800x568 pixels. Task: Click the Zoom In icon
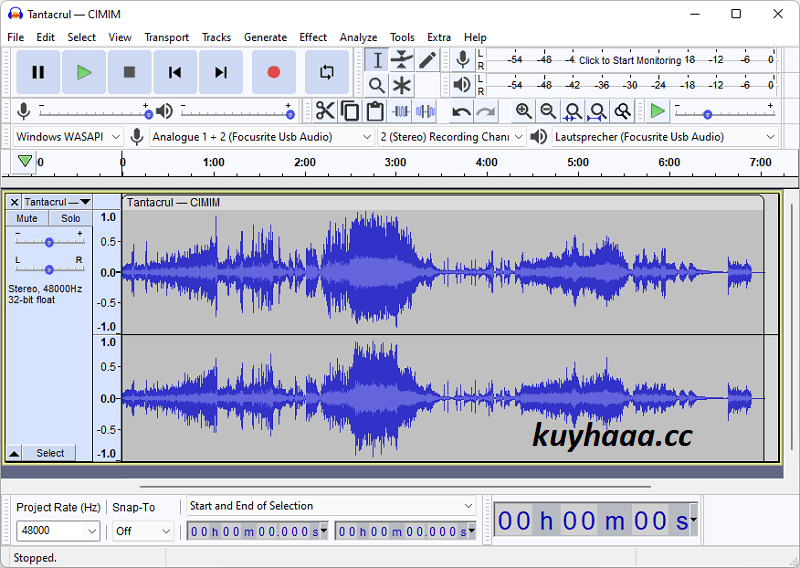coord(523,111)
